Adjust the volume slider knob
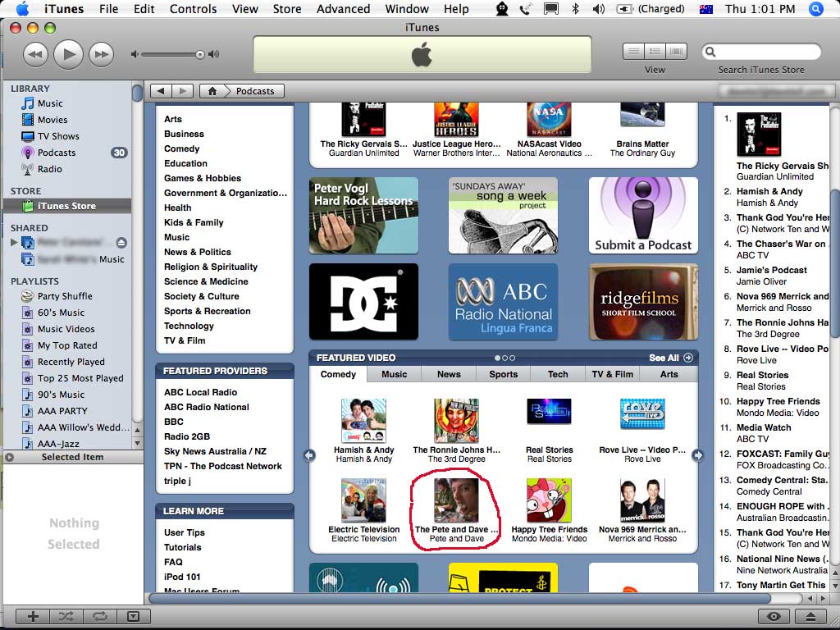840x630 pixels. tap(200, 54)
